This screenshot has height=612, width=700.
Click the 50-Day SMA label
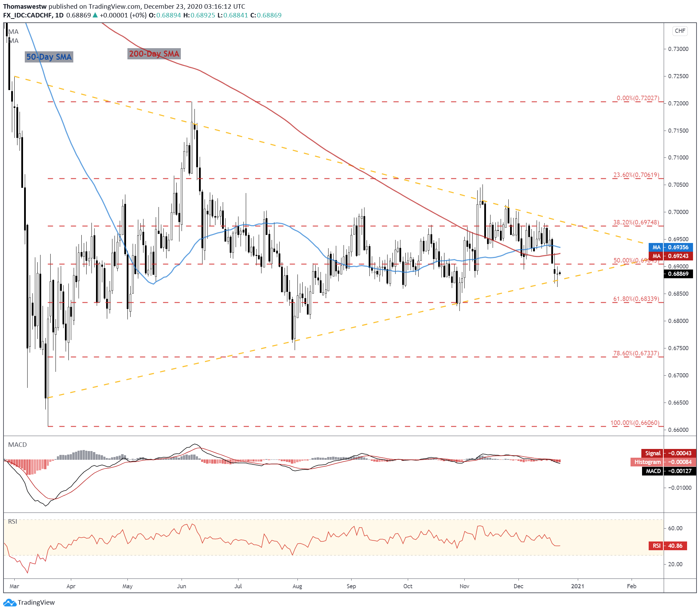click(49, 57)
